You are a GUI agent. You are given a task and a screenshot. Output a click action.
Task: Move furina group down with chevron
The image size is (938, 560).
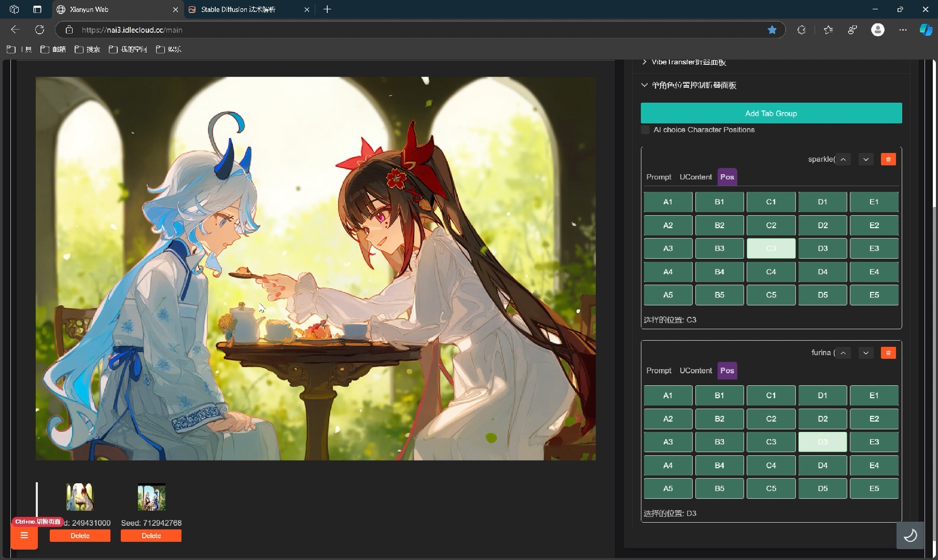pyautogui.click(x=866, y=353)
